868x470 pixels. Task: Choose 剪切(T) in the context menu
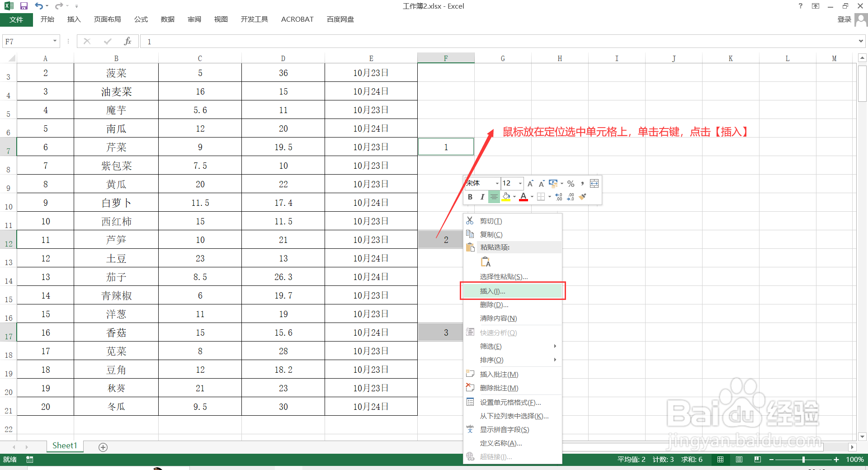(513, 221)
